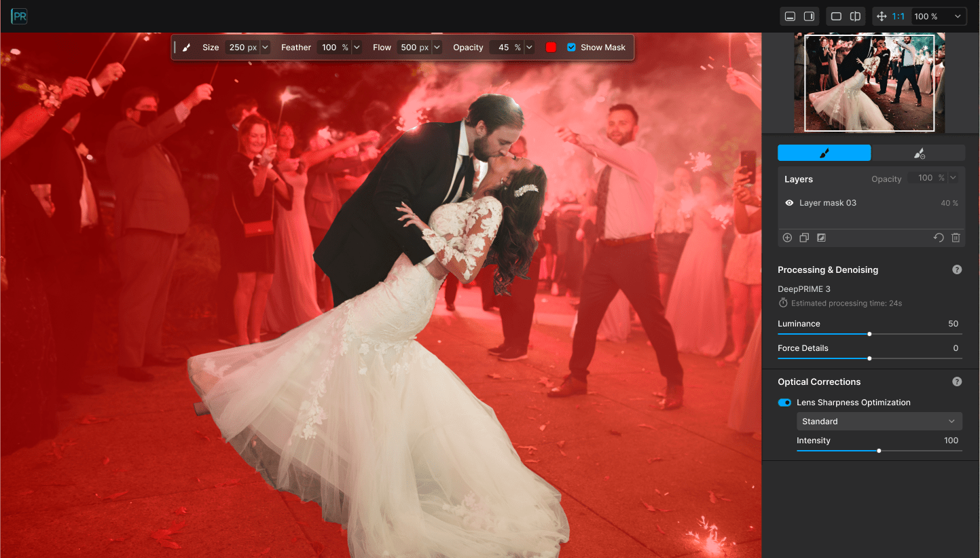
Task: Click the brush icon in mask toolbar
Action: point(187,48)
